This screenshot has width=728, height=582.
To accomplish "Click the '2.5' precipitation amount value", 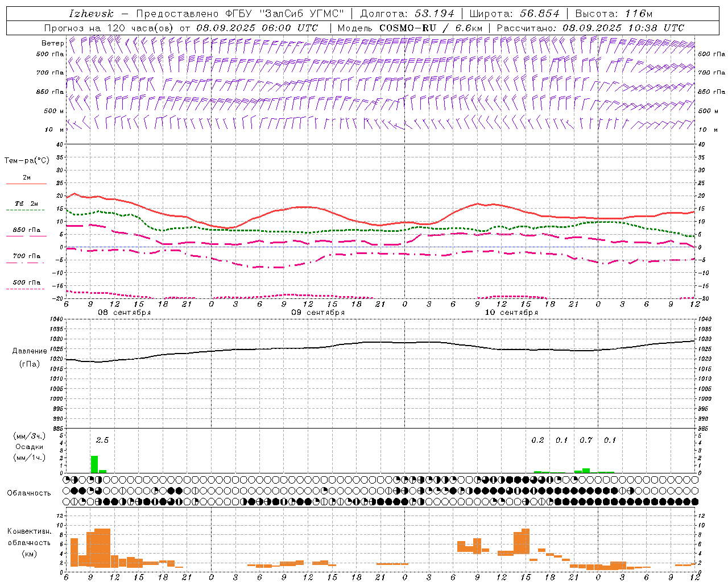I will coord(102,440).
